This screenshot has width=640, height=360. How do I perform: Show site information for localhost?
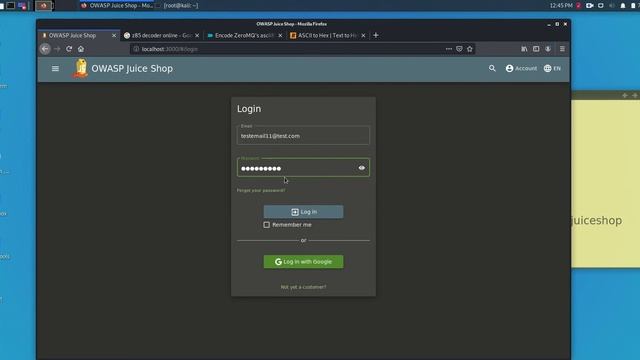[x=136, y=49]
